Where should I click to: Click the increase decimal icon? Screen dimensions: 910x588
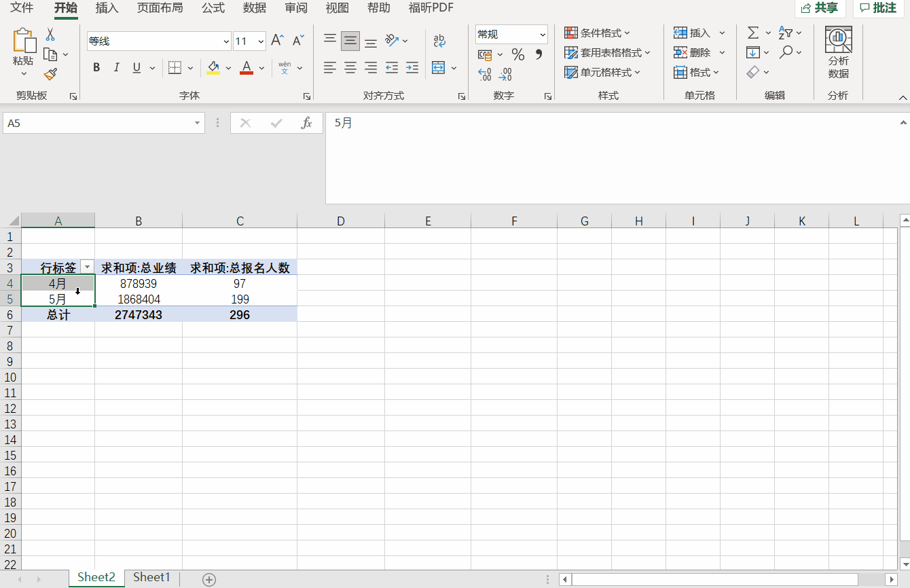485,74
